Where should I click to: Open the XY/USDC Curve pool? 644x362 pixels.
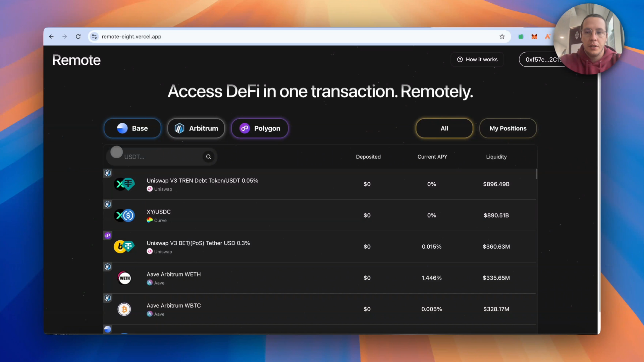tap(320, 215)
